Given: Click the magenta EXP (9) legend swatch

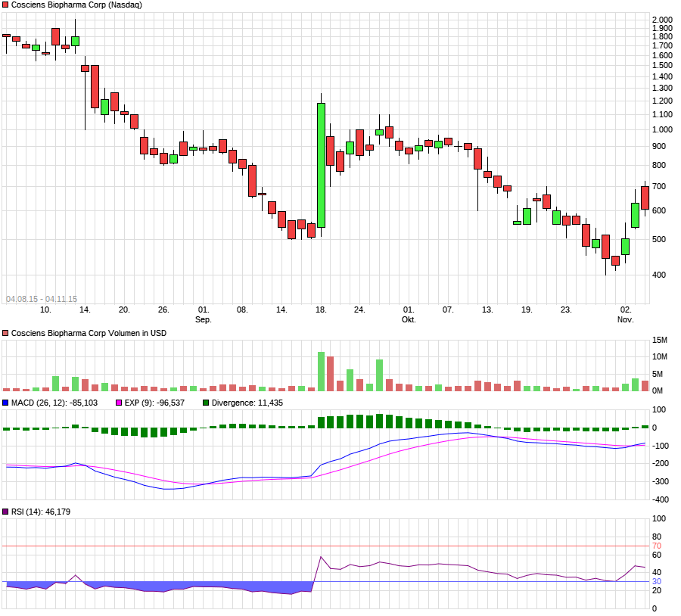Looking at the screenshot, I should click(x=119, y=403).
